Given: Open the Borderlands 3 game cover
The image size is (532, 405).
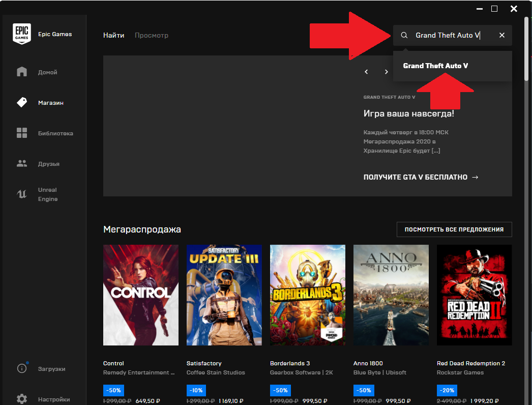Looking at the screenshot, I should [308, 295].
